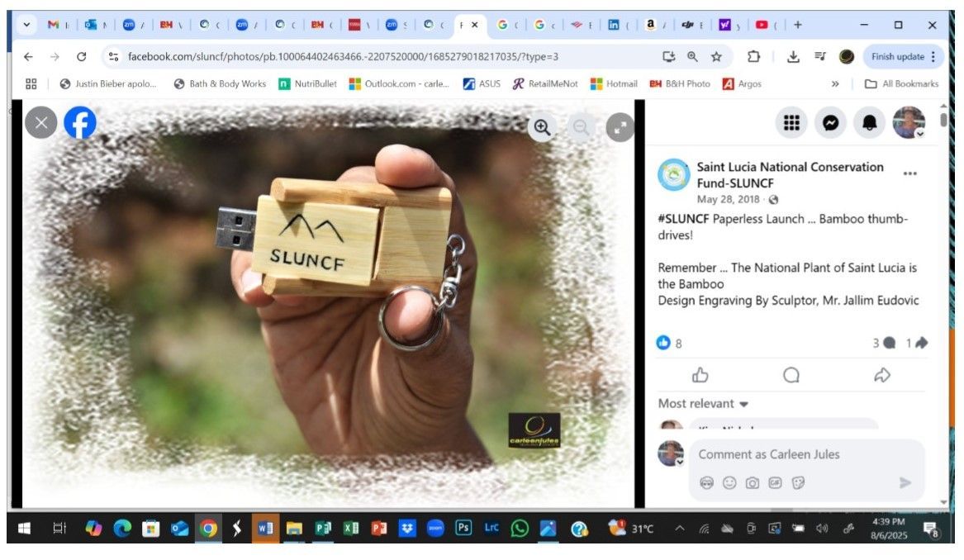Switch to the YouTube tab
The height and width of the screenshot is (560, 964).
point(767,25)
